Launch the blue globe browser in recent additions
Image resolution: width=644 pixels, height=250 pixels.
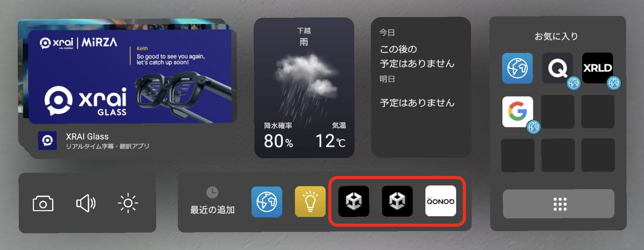click(x=267, y=202)
